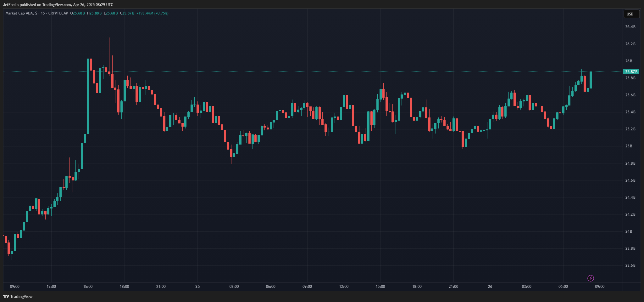Click the +193.44M (+0.75%) change value
Screen dimensions: 644x302
coord(152,13)
